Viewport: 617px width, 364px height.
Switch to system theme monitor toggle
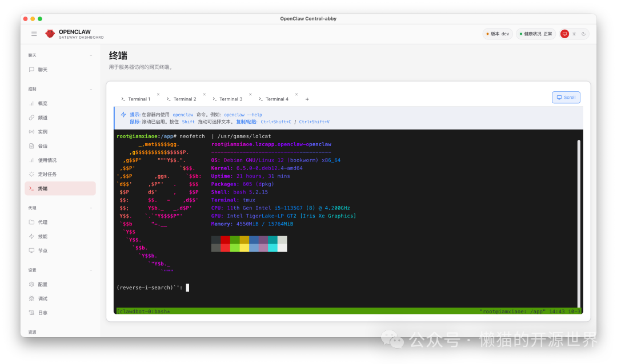click(564, 34)
